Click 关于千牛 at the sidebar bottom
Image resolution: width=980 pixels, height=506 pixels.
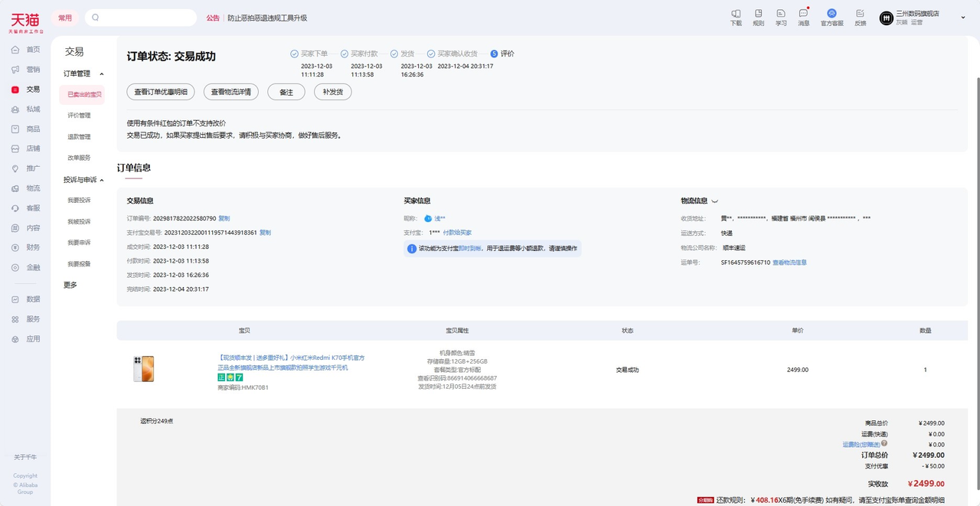click(x=25, y=457)
